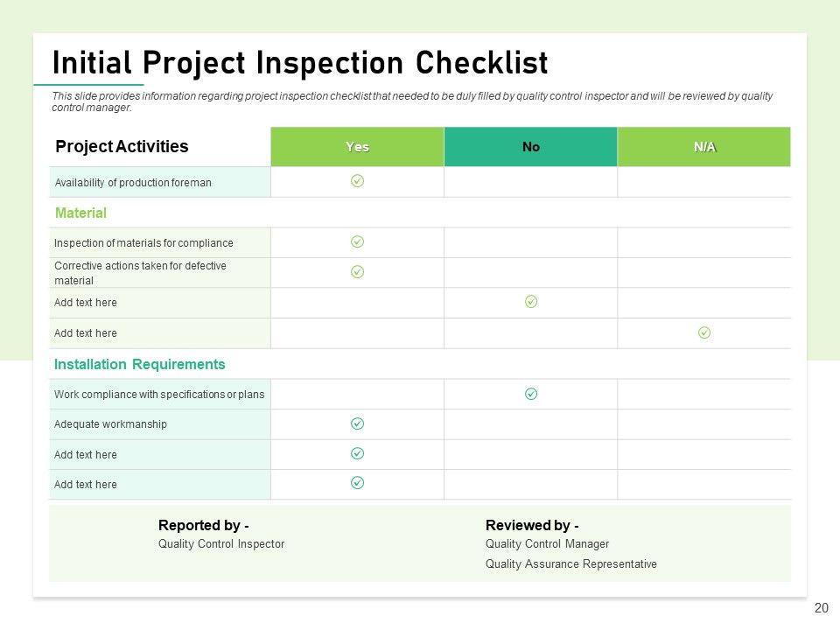Screen dimensions: 840x630
Task: Click the slide title Initial Project Inspection Checklist
Action: tap(300, 63)
